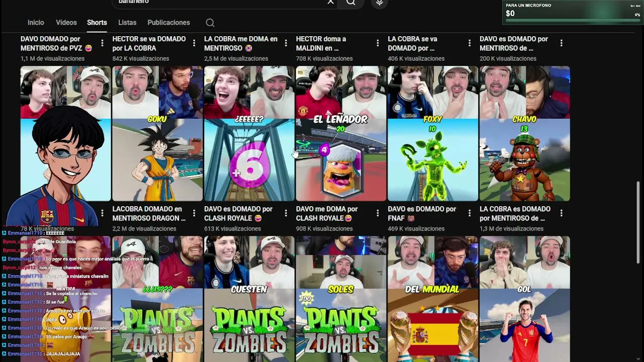Screen dimensions: 644x362
Task: Open 'LACOBRA DOMADO en MENTIROSO DRAGON' title
Action: point(149,214)
